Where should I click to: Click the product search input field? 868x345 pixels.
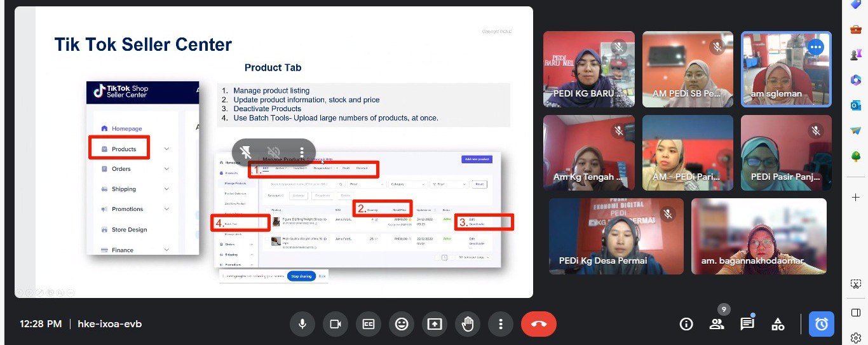pos(306,184)
